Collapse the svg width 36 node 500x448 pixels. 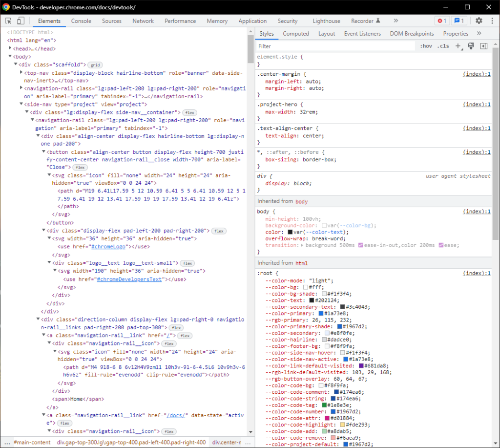pyautogui.click(x=49, y=238)
